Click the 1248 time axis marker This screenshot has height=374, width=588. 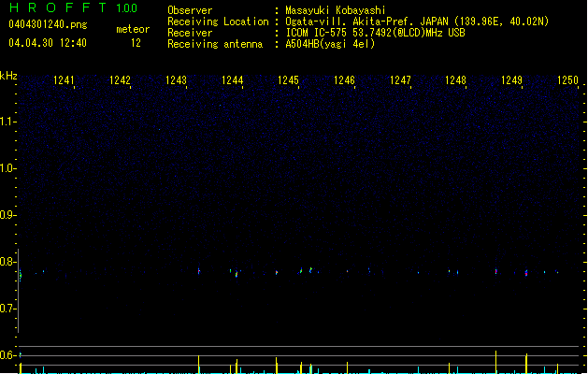click(455, 80)
